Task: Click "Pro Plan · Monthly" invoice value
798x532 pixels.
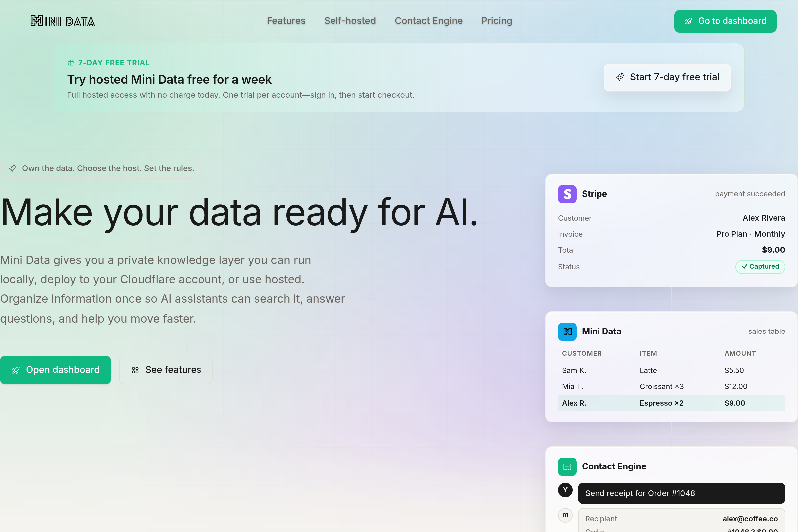Action: coord(750,234)
